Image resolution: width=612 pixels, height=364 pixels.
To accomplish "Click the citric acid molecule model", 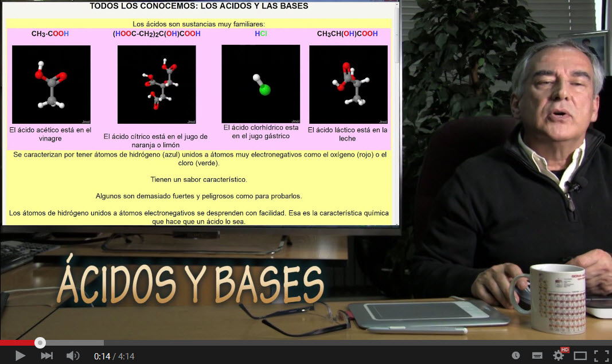I will tap(157, 84).
